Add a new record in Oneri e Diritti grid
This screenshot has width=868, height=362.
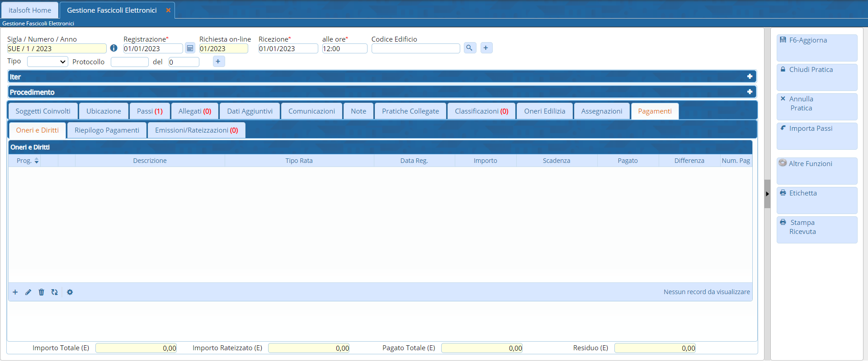point(15,292)
